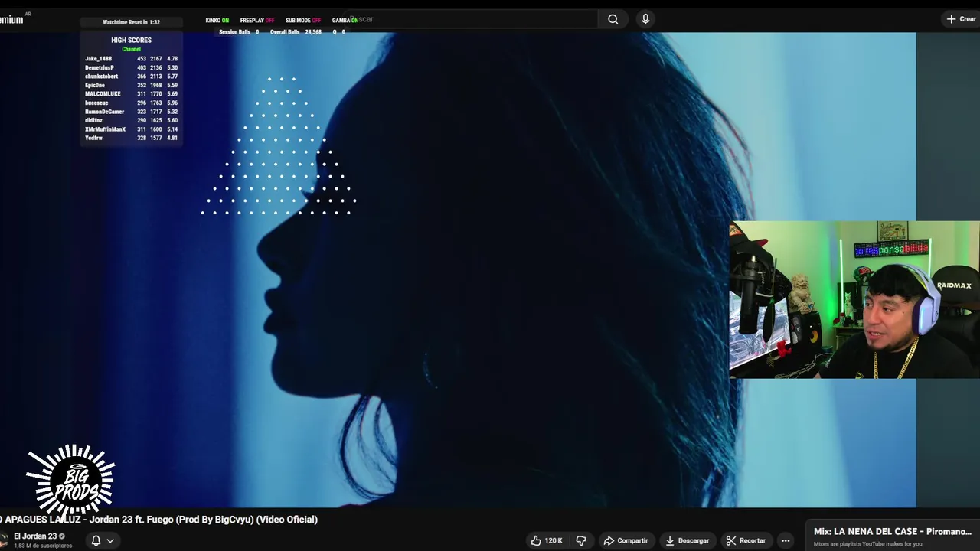
Task: Download the video with Descargar
Action: click(687, 540)
